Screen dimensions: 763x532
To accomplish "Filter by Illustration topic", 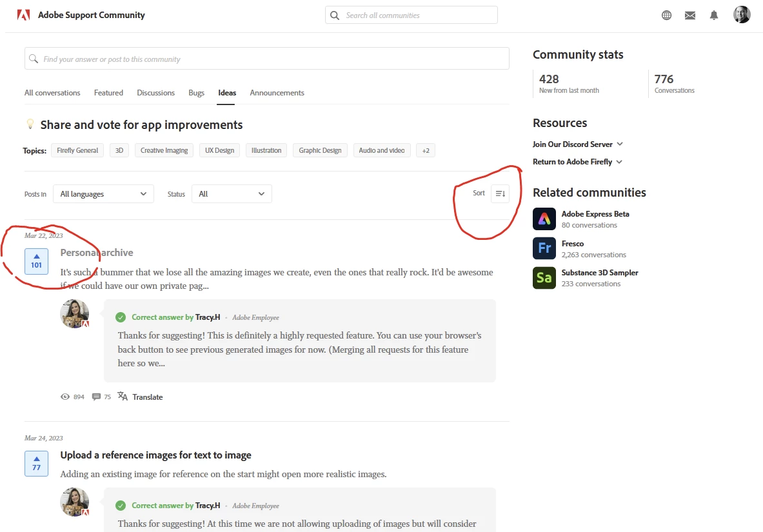I will pyautogui.click(x=266, y=150).
